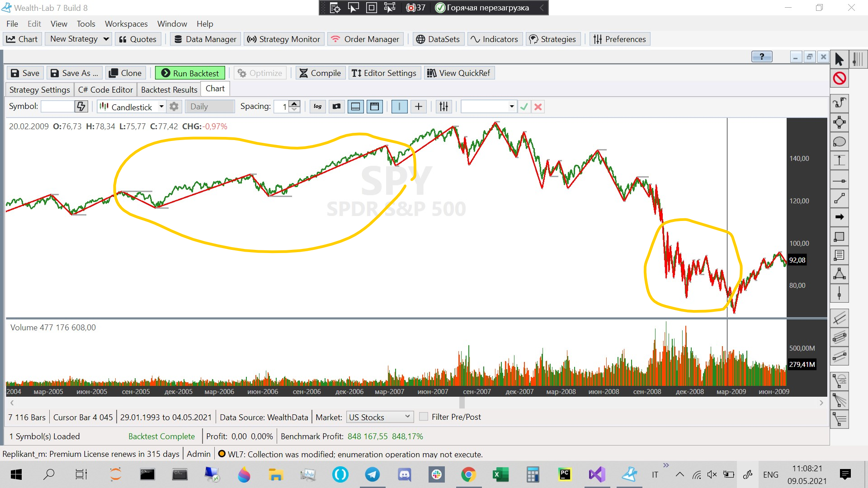
Task: Open the Workspaces menu
Action: point(126,24)
